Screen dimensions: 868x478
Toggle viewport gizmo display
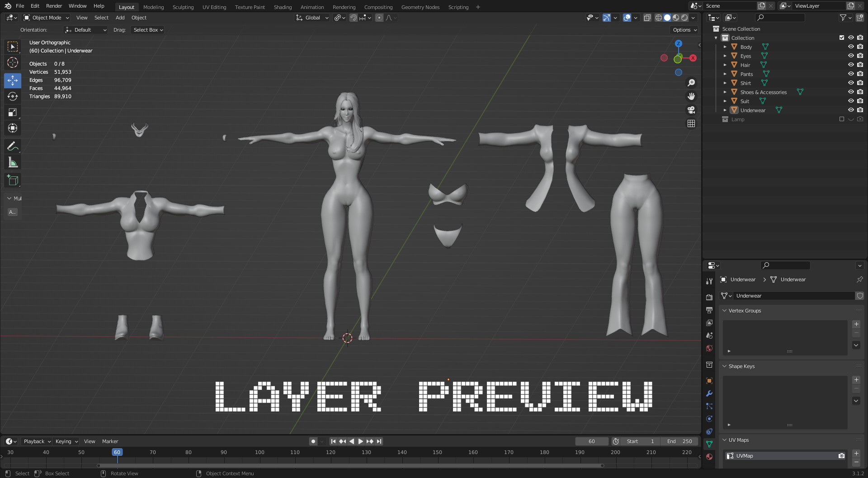tap(607, 18)
